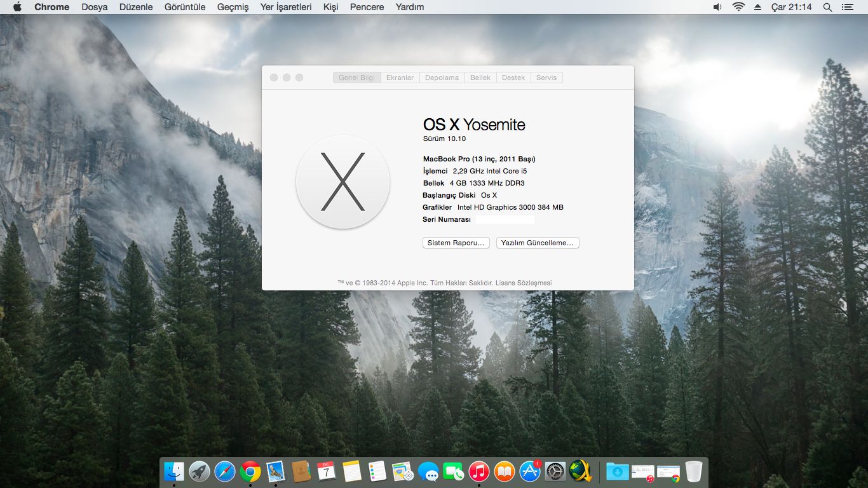Open FaceTime green icon in Dock
868x488 pixels.
[454, 471]
